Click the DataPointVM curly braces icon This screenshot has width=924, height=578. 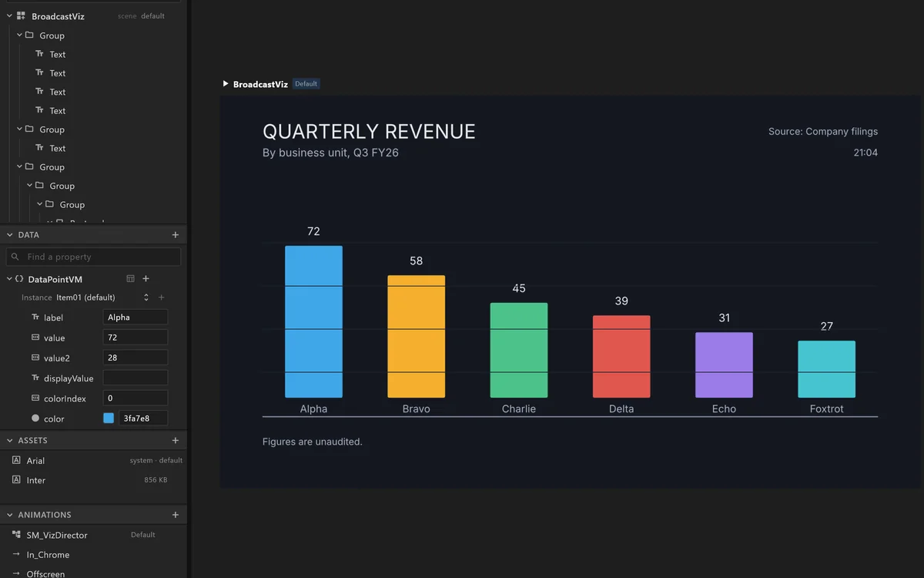point(19,279)
